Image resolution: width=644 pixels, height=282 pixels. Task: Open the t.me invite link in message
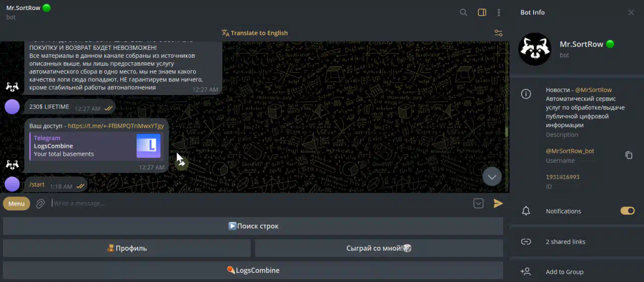[116, 126]
